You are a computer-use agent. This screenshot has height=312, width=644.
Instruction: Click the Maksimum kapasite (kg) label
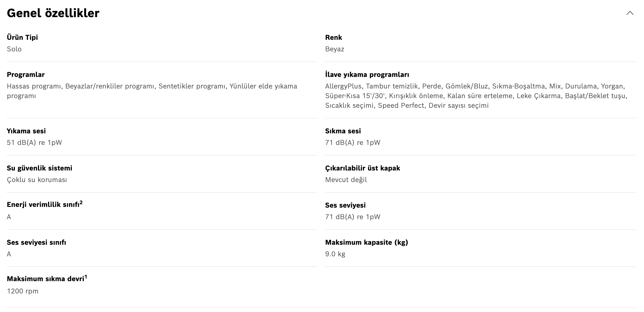tap(366, 243)
